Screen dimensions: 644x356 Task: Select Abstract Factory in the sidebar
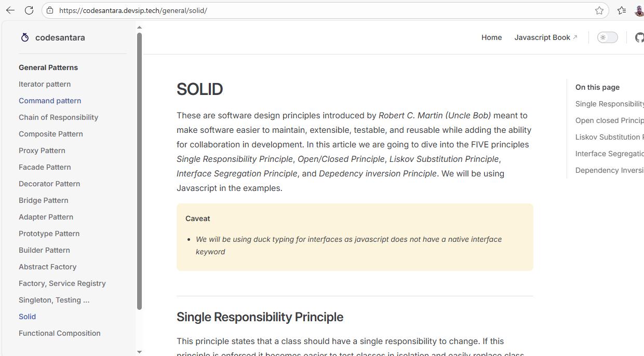click(x=48, y=267)
